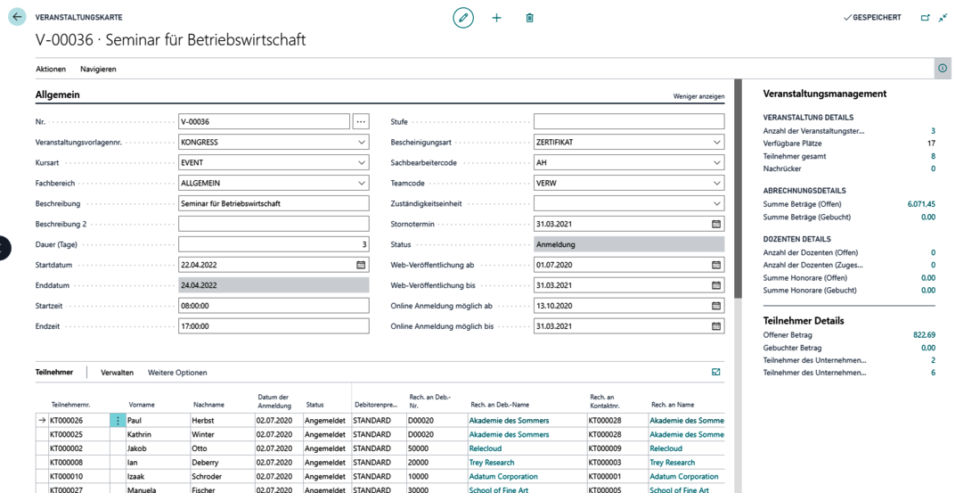Click the row options dots for Paul Herbst
This screenshot has height=493, width=980.
118,421
